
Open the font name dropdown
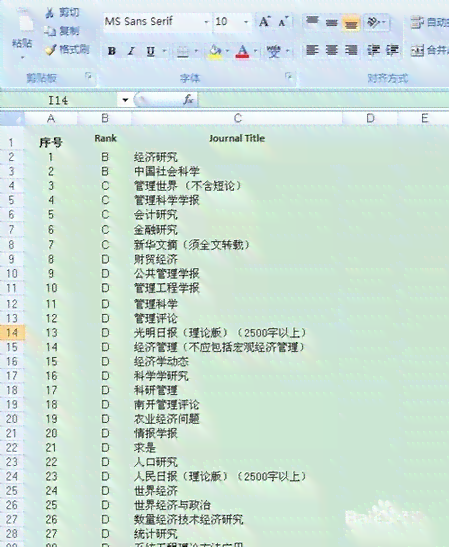(x=206, y=22)
